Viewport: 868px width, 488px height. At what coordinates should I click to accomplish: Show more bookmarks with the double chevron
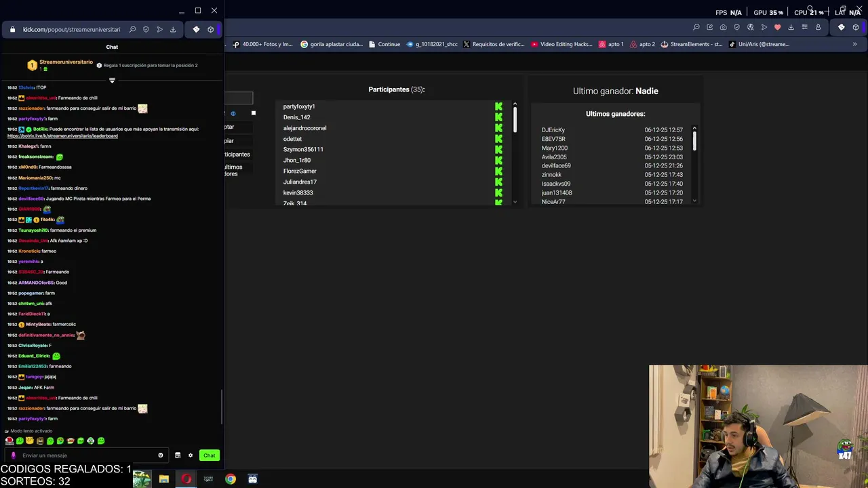point(854,44)
